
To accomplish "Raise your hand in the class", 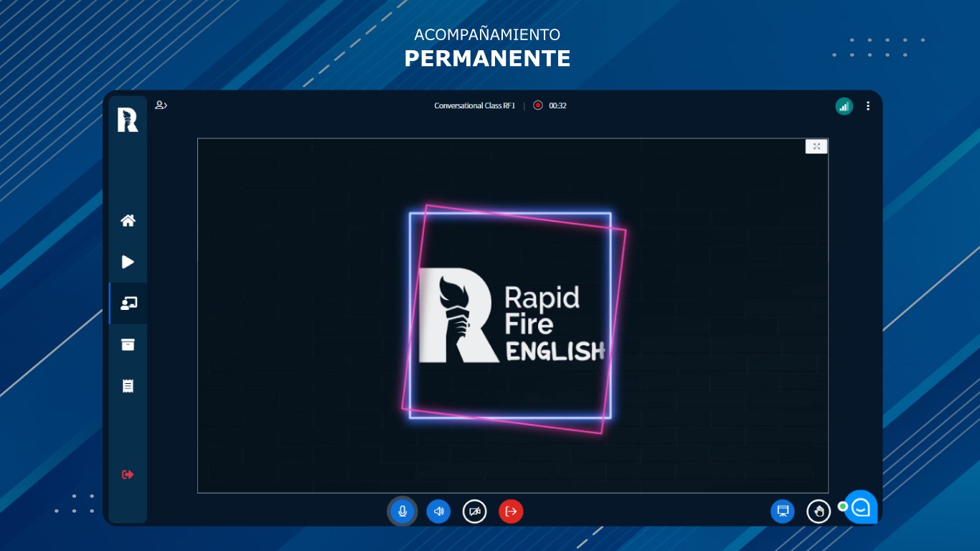I will (819, 512).
